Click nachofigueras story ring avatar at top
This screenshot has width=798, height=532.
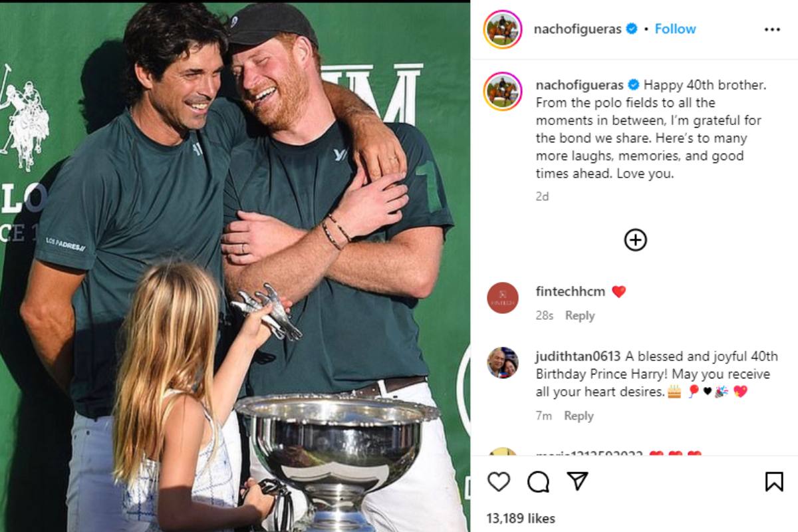(x=503, y=28)
